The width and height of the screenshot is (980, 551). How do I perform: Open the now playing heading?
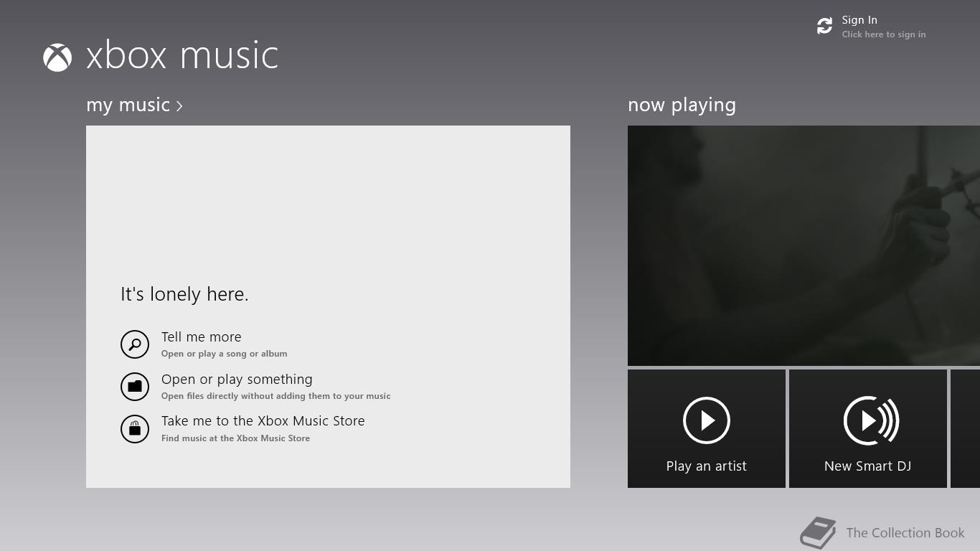click(682, 105)
